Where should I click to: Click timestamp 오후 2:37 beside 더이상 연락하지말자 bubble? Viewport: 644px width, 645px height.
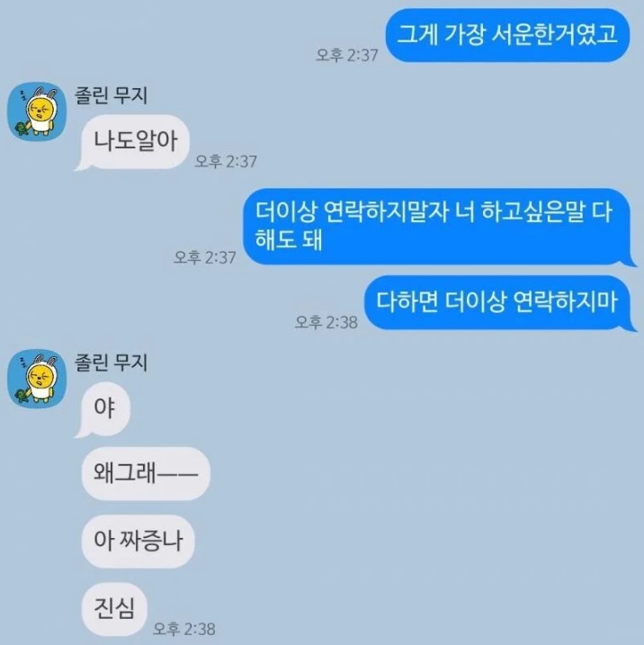205,257
